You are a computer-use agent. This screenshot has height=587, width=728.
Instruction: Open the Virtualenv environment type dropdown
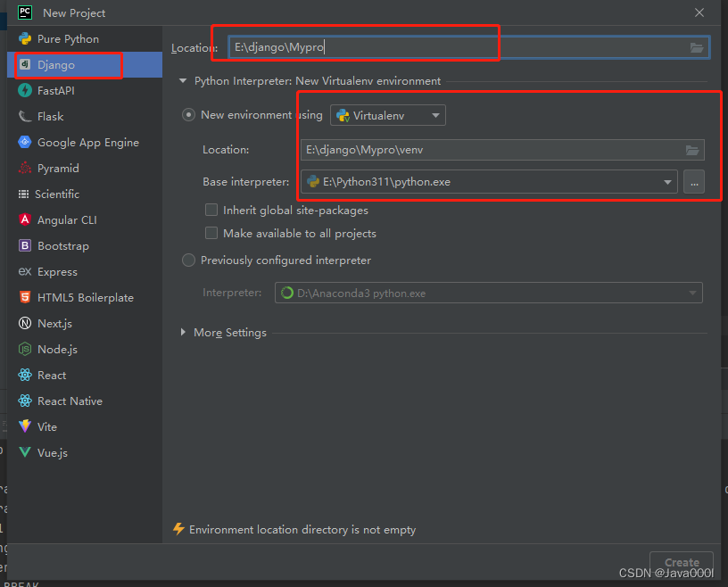(x=388, y=115)
